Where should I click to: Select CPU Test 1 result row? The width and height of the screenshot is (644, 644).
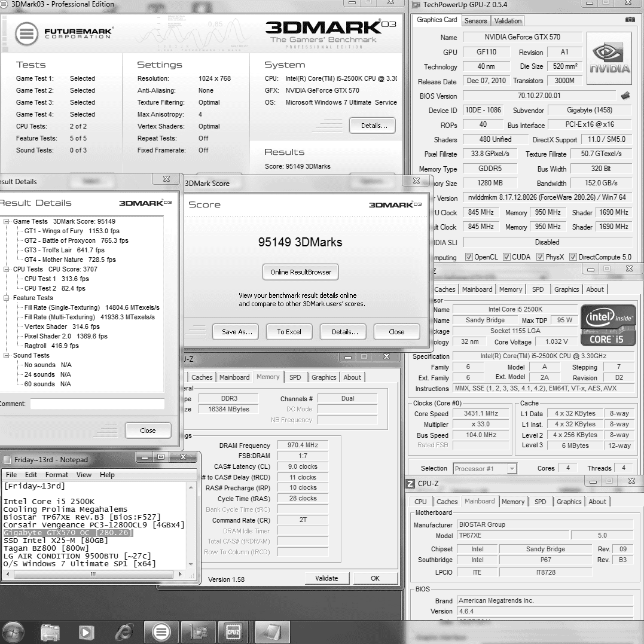pyautogui.click(x=56, y=279)
